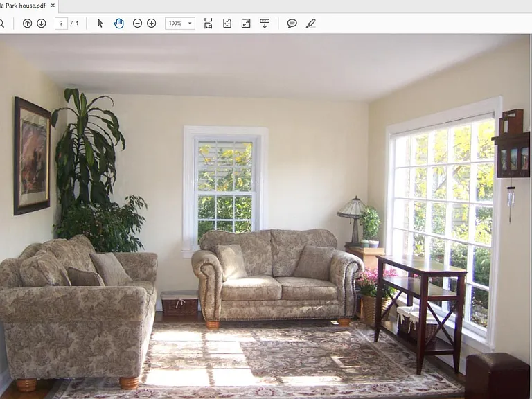Image resolution: width=532 pixels, height=399 pixels.
Task: Go to next page arrow
Action: (42, 24)
